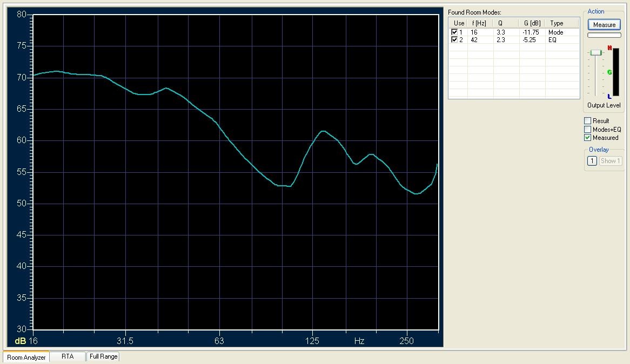
Task: Enable the Result curve checkbox
Action: [x=587, y=120]
